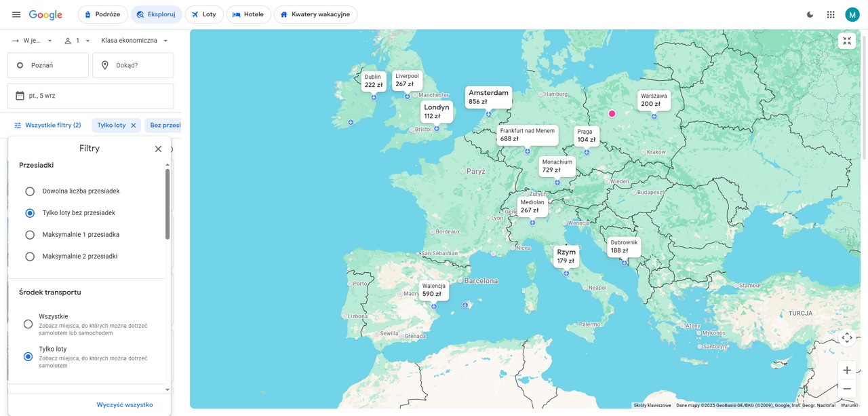Open the Google main menu hamburger

click(x=16, y=14)
